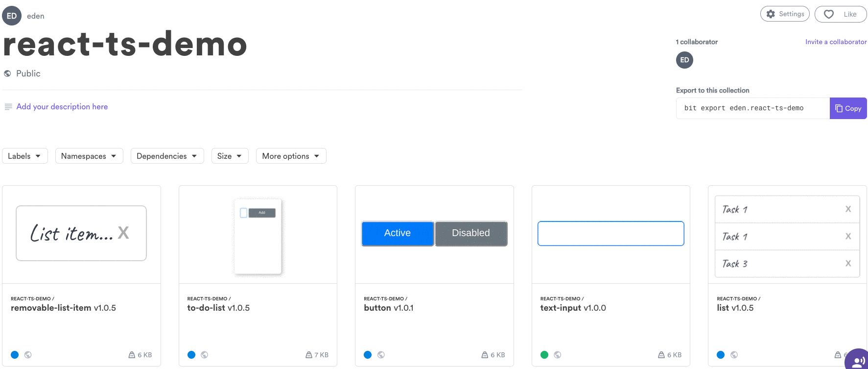
Task: Click the green status dot on text-input card
Action: point(544,355)
